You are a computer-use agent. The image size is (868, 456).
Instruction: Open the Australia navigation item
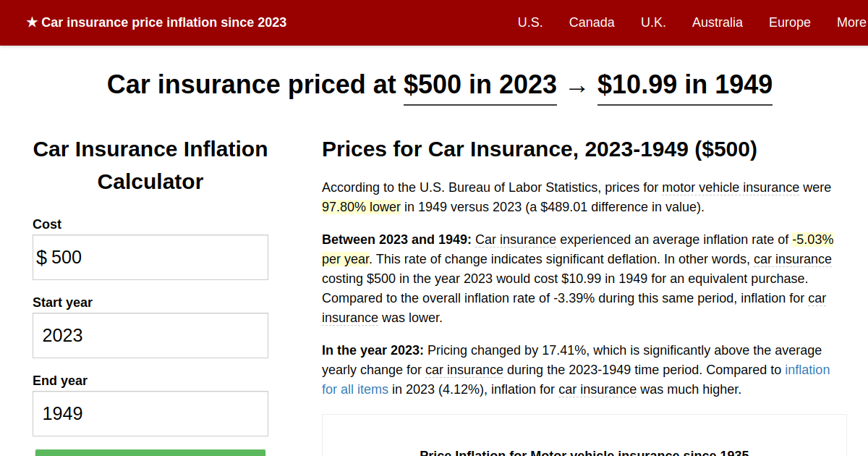pyautogui.click(x=718, y=22)
